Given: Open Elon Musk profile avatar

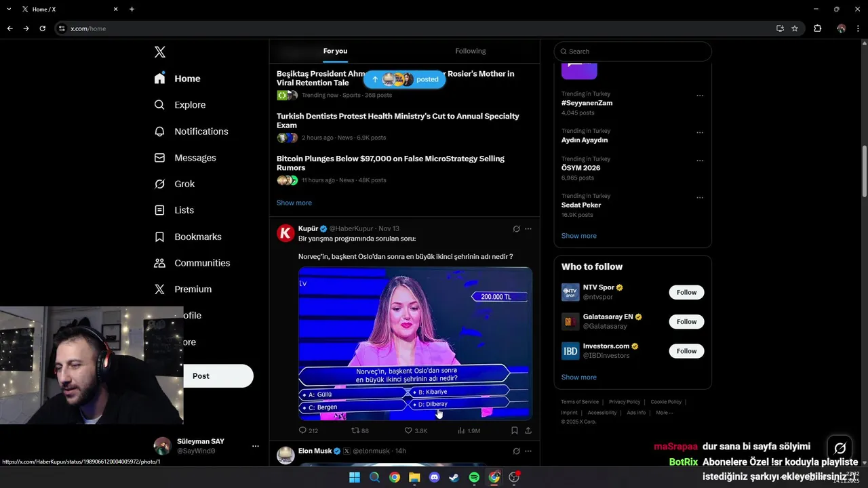Looking at the screenshot, I should coord(285,455).
